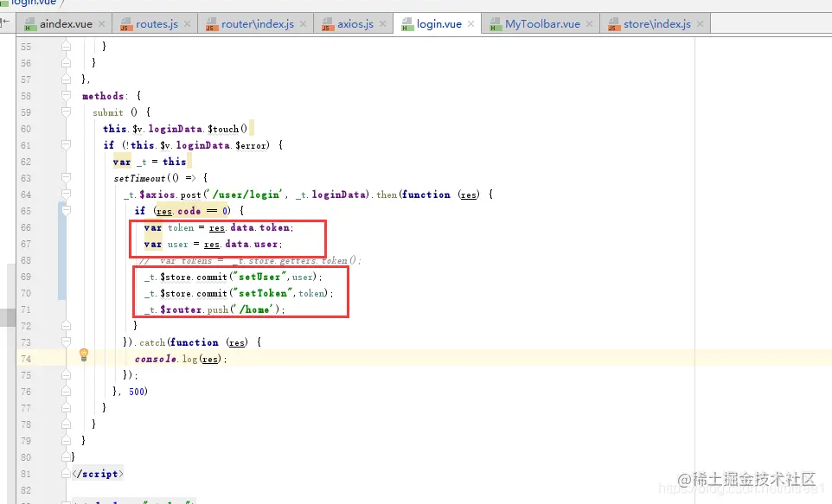The height and width of the screenshot is (504, 832).
Task: Click 'console' on line 74
Action: pyautogui.click(x=156, y=359)
